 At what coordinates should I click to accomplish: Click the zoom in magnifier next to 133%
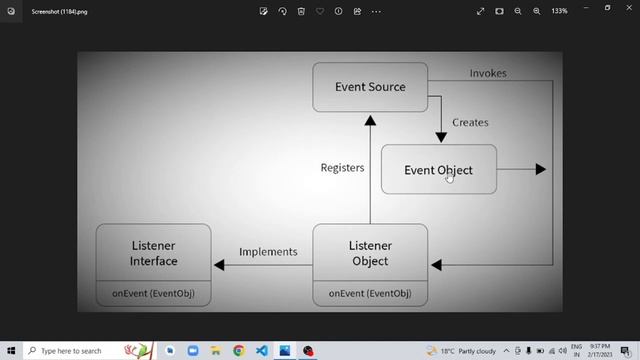(537, 11)
